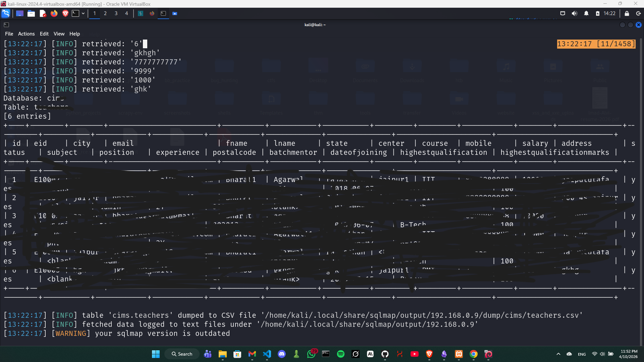
Task: Launch Firefox from the Kali panel launcher
Action: pos(54,13)
